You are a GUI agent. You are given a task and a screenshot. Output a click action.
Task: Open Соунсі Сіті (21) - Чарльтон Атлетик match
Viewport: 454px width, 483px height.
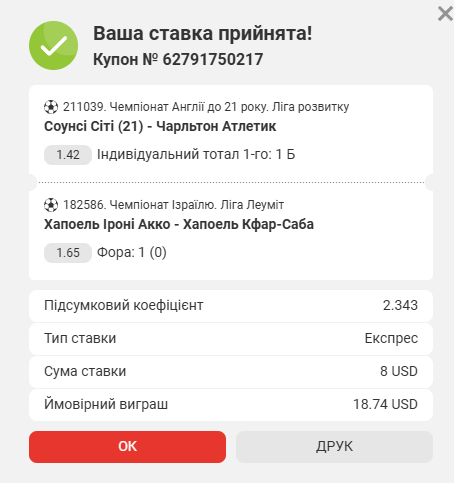(160, 126)
